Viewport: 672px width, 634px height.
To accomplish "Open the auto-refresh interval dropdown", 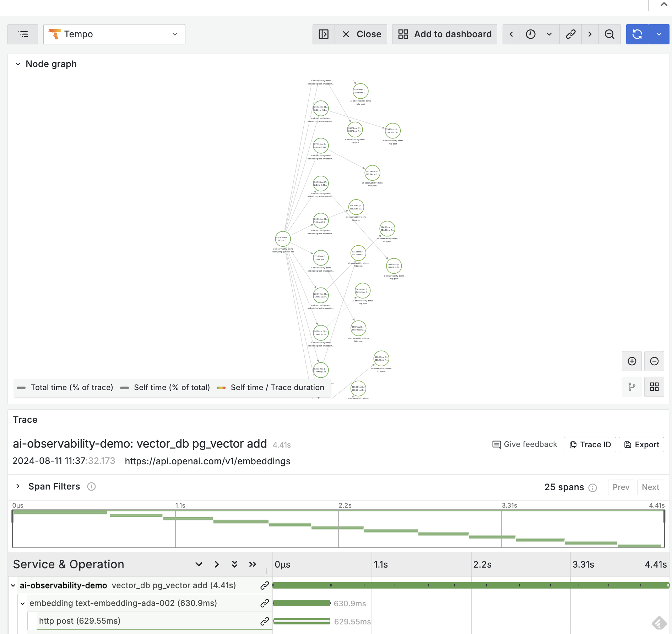I will pyautogui.click(x=659, y=34).
